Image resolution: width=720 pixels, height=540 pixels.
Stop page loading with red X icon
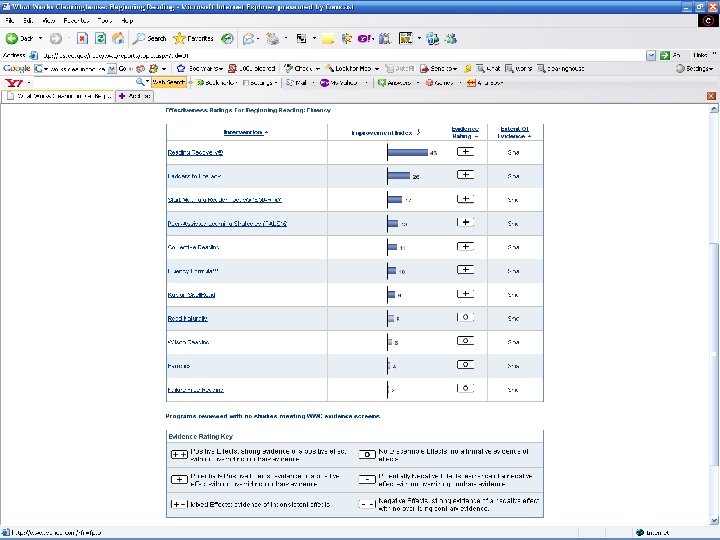click(82, 39)
